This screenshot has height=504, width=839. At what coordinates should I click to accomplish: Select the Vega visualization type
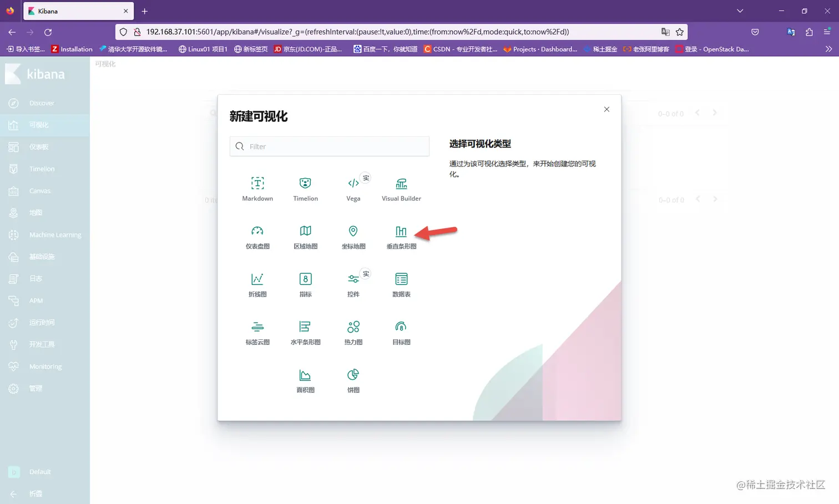pos(353,189)
